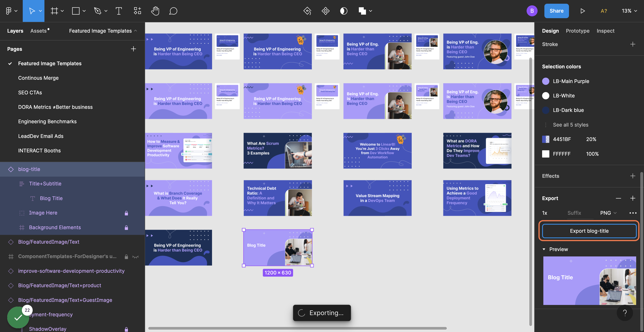The width and height of the screenshot is (644, 332).
Task: Click the 4451BF color swatch
Action: pos(545,139)
